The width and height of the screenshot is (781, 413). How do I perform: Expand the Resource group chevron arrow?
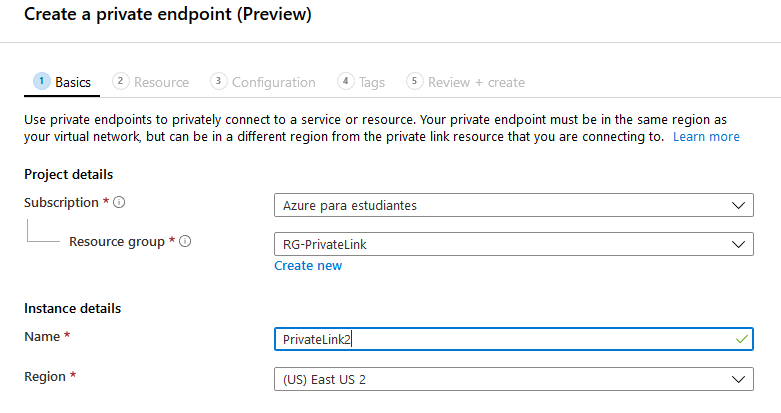click(738, 245)
